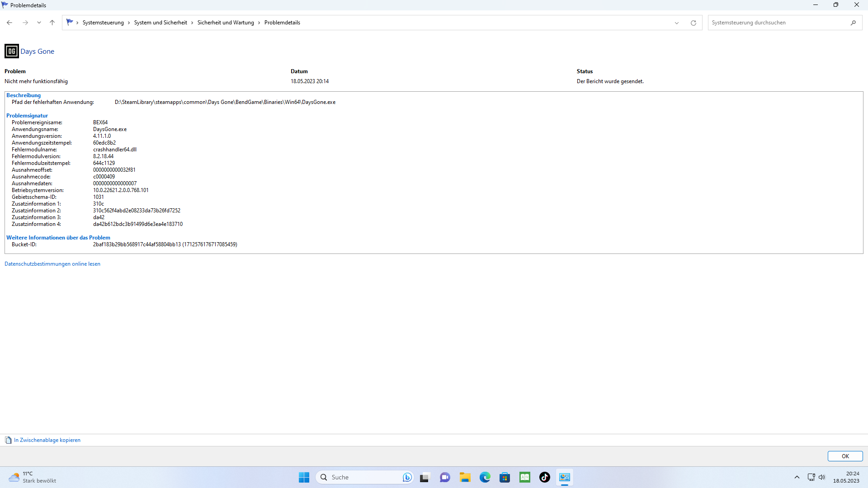Show hidden tray icons chevron
868x488 pixels.
[797, 477]
